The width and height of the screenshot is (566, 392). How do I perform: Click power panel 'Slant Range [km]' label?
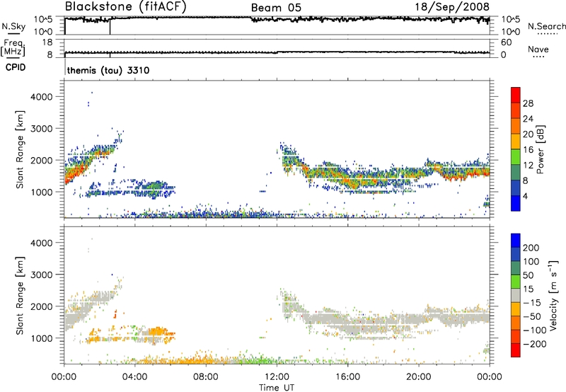20,149
